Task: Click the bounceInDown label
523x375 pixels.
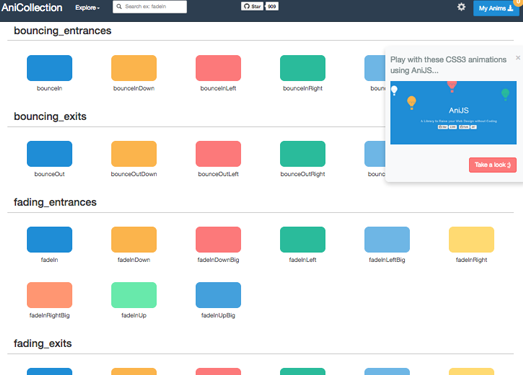Action: tap(134, 88)
